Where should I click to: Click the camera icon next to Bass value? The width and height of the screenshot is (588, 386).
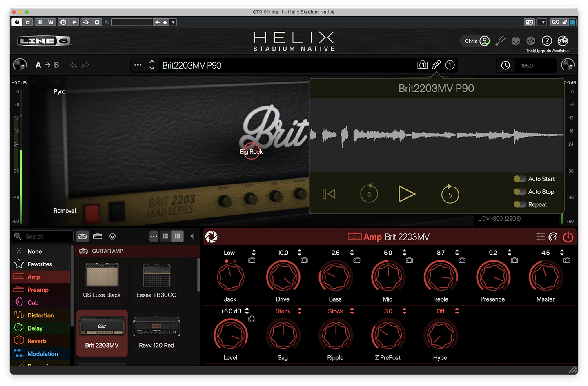[357, 260]
